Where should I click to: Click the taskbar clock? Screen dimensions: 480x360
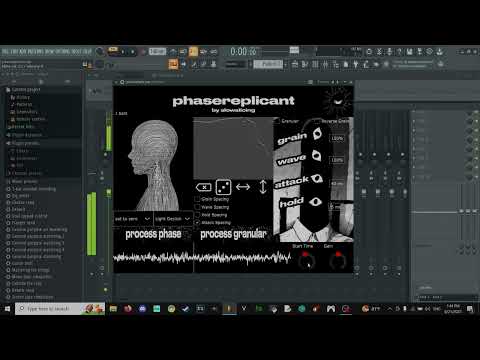coord(453,309)
